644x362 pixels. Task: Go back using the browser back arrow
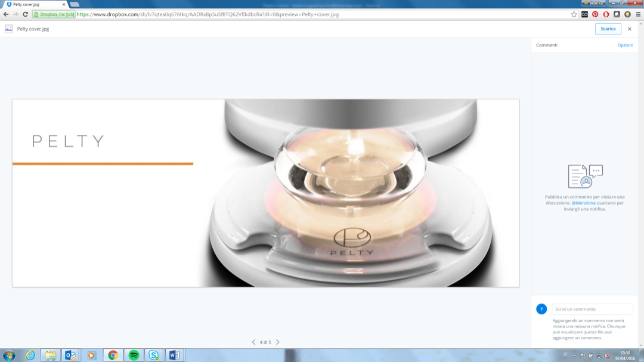point(6,14)
